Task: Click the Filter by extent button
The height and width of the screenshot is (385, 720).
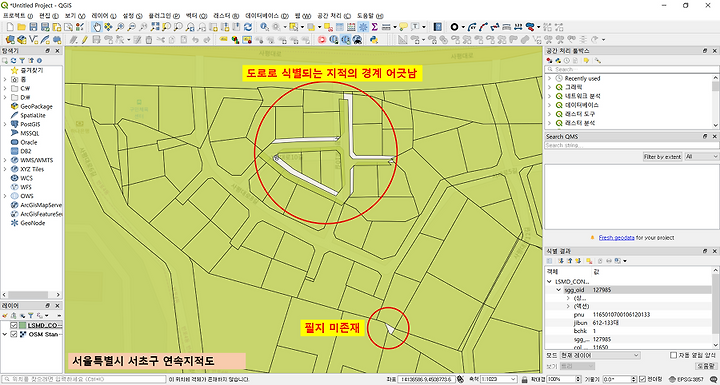Action: point(662,157)
